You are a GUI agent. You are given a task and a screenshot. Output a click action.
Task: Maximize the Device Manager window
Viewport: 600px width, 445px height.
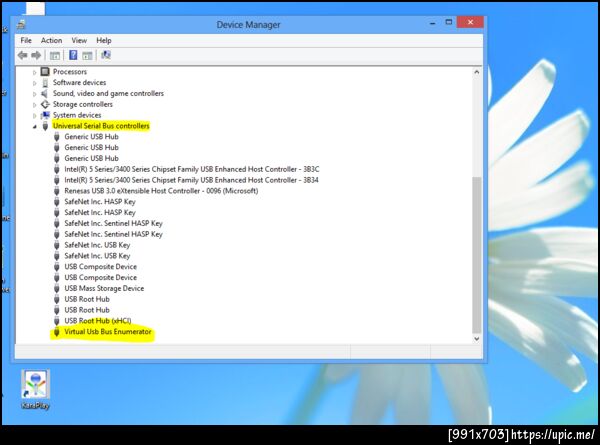click(448, 22)
